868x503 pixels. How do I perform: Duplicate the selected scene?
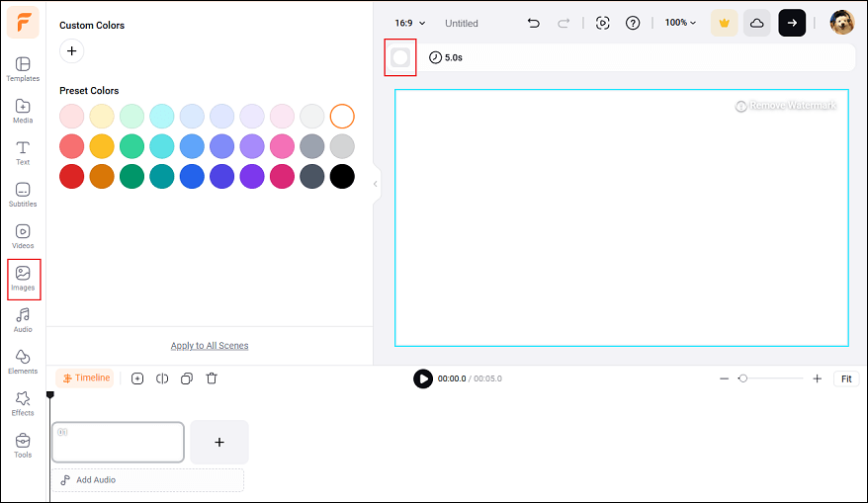[187, 378]
